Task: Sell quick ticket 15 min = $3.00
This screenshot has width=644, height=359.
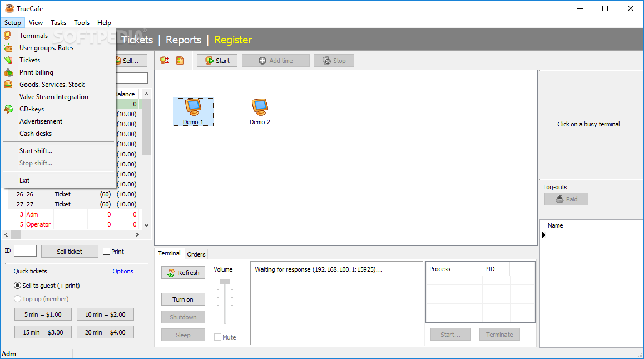Action: click(43, 332)
